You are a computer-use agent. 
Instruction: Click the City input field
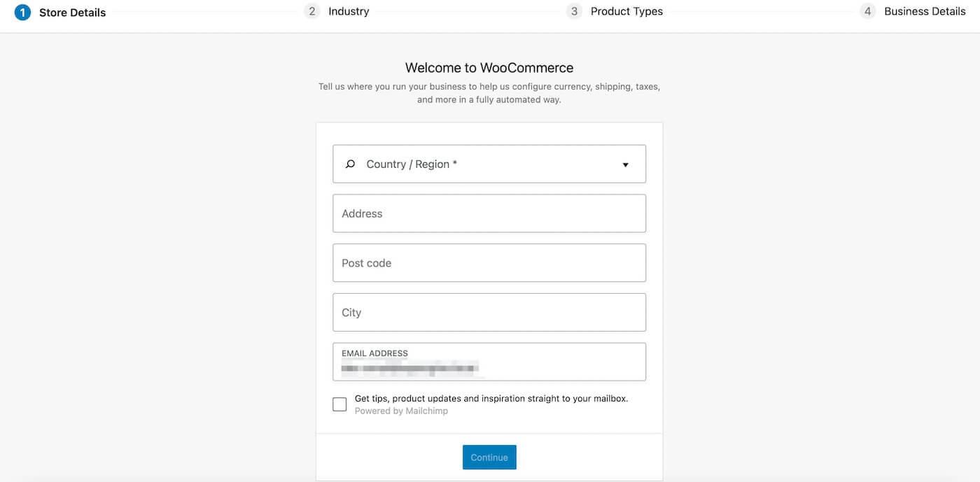[x=489, y=312]
